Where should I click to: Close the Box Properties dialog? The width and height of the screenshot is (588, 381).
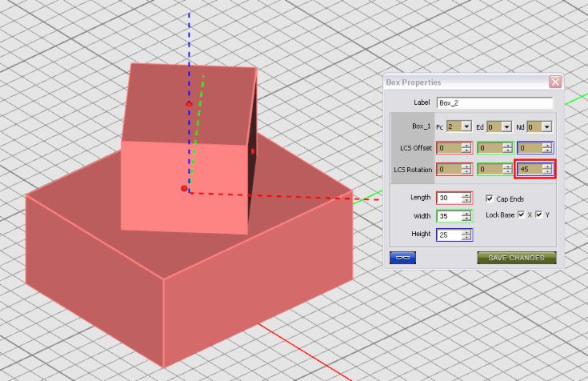[x=555, y=82]
